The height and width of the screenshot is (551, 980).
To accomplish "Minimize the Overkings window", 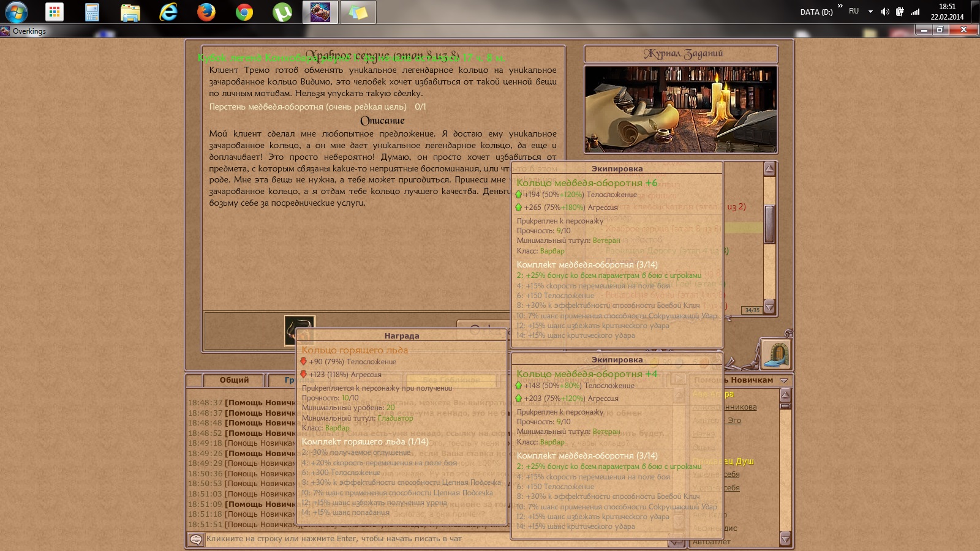I will tap(924, 29).
